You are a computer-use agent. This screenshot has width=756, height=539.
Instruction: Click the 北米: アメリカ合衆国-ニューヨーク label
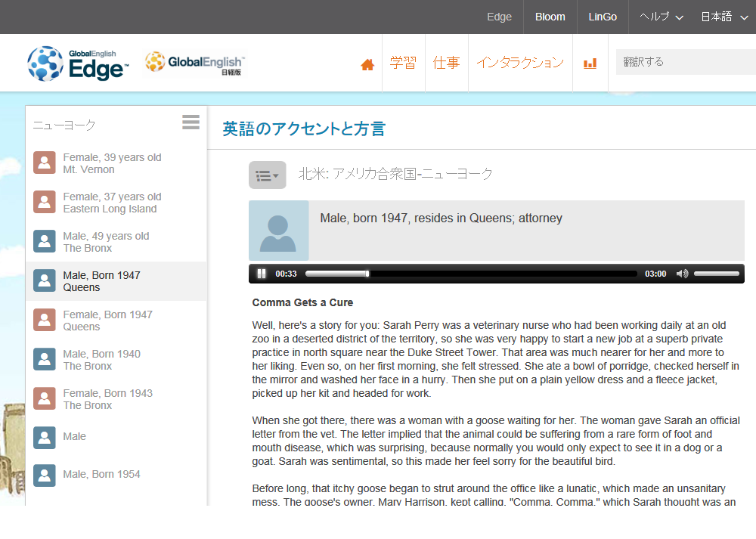[x=395, y=174]
